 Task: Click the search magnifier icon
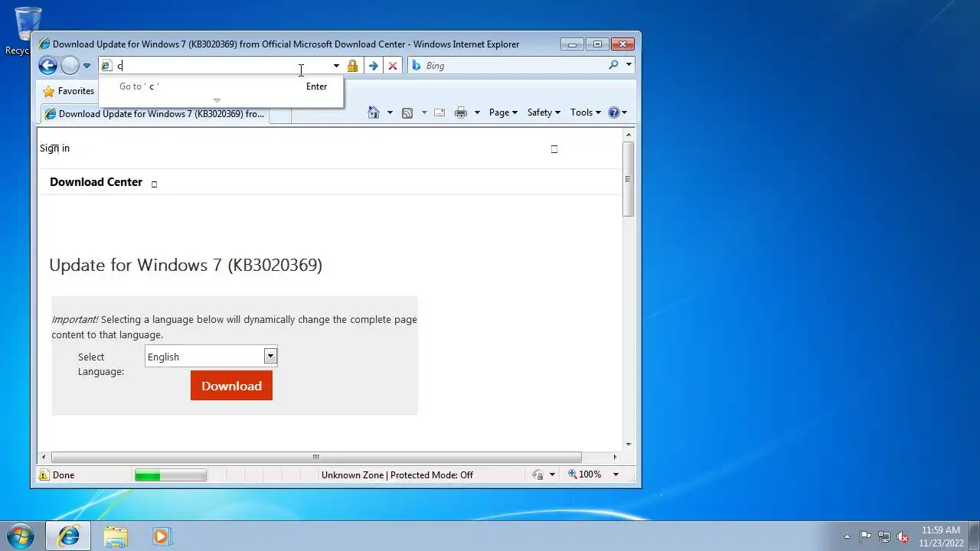pyautogui.click(x=613, y=66)
